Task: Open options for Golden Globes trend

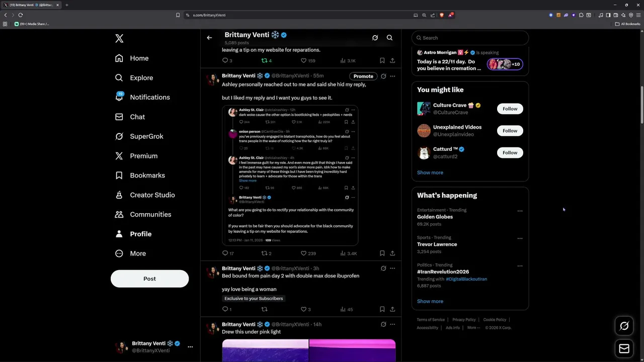Action: (x=520, y=211)
